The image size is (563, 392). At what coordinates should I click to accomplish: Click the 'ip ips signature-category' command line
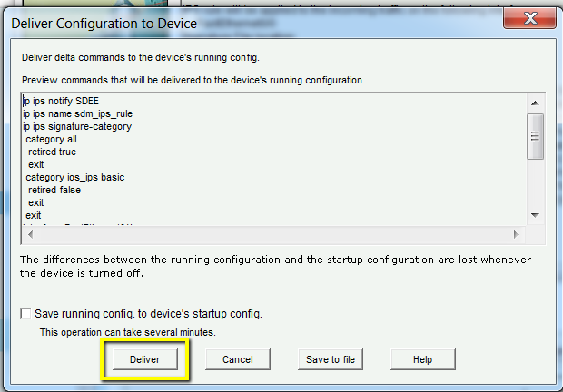[77, 127]
